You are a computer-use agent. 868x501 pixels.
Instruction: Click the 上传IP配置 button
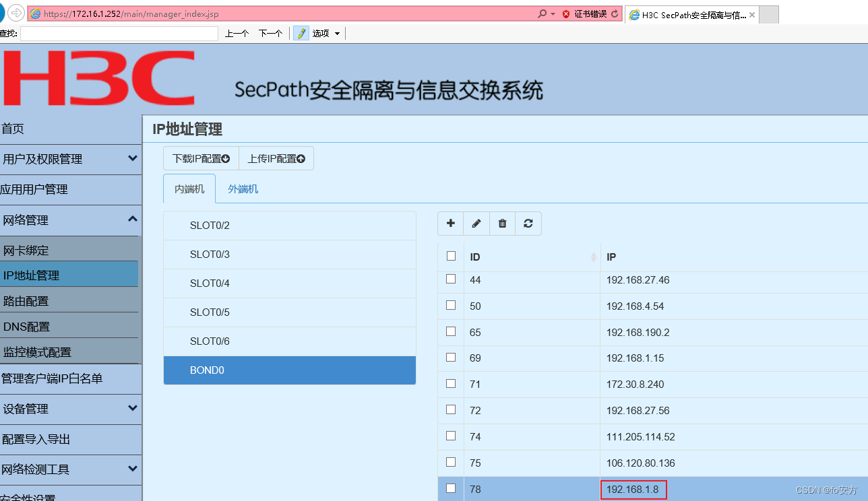point(276,159)
